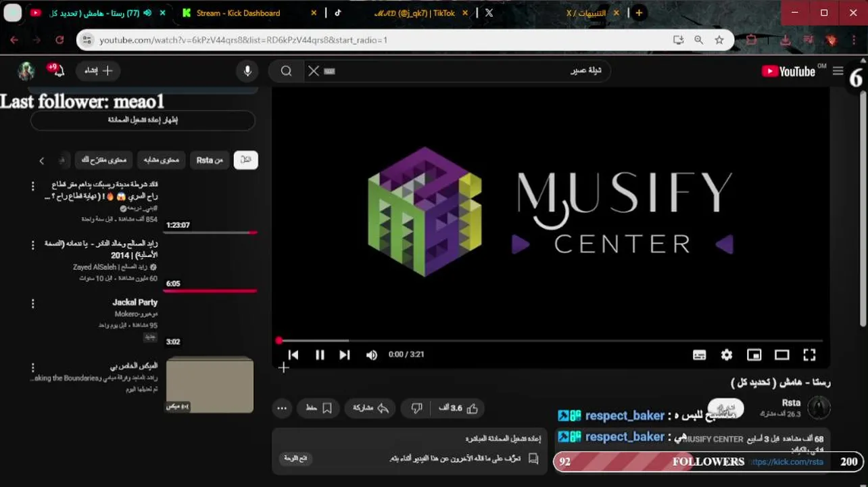Select the محتوى مقترح لك filter chip
Screen dimensions: 868x487
coord(103,160)
